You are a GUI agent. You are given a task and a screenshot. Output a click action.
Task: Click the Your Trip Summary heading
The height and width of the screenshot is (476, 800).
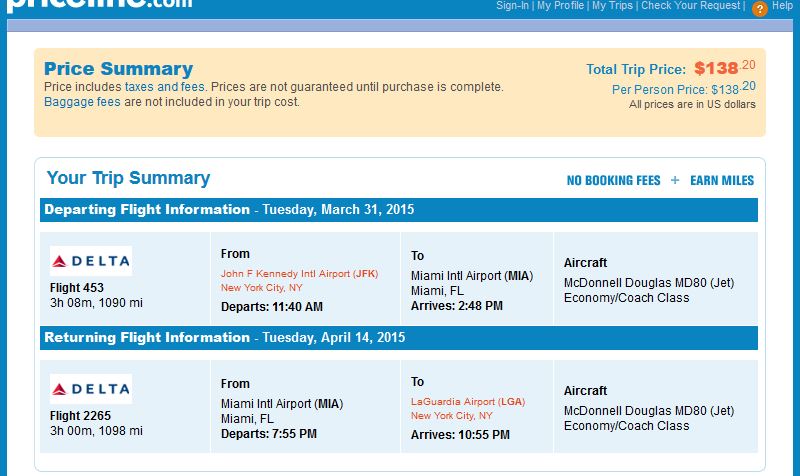pos(128,179)
